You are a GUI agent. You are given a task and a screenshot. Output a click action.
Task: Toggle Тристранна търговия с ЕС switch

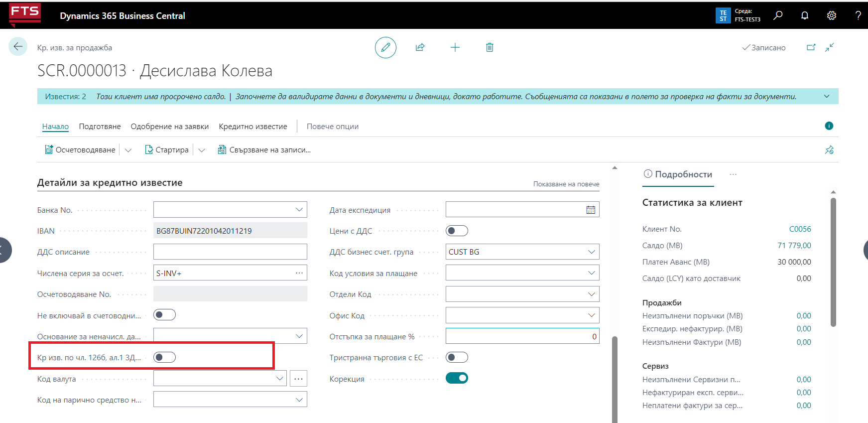457,357
